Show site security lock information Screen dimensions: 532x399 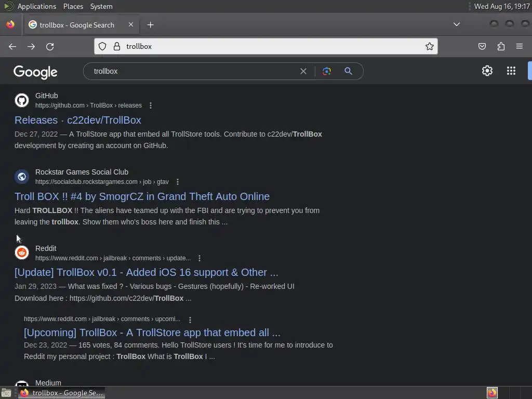117,46
